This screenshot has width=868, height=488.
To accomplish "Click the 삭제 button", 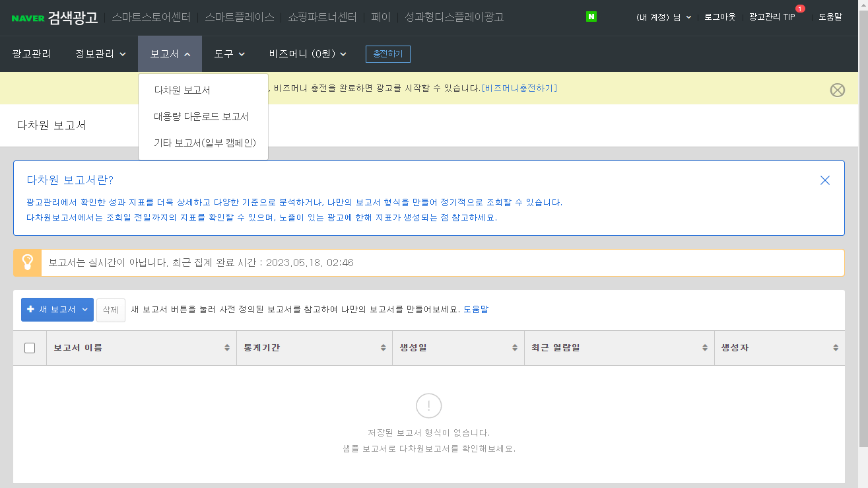I will pyautogui.click(x=111, y=310).
